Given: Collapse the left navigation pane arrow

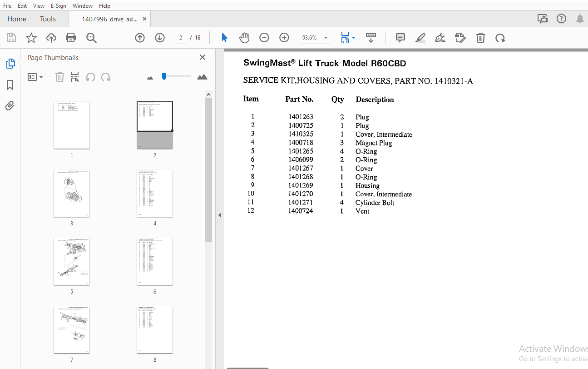Looking at the screenshot, I should coord(220,215).
